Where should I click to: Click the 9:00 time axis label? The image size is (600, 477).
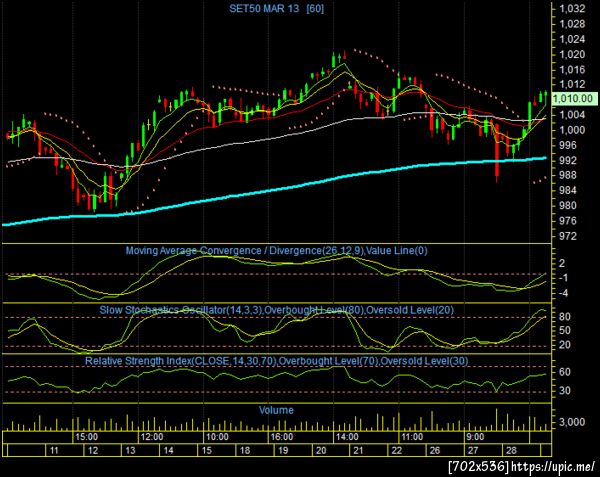[475, 437]
